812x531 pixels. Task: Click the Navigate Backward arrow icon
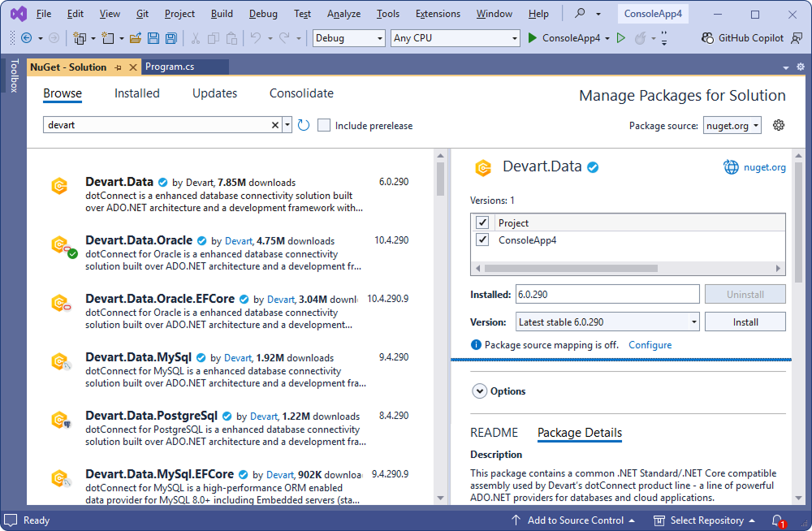(x=27, y=37)
